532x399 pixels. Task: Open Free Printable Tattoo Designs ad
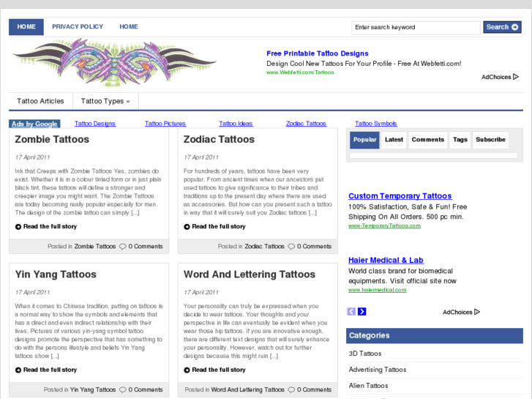pos(318,53)
